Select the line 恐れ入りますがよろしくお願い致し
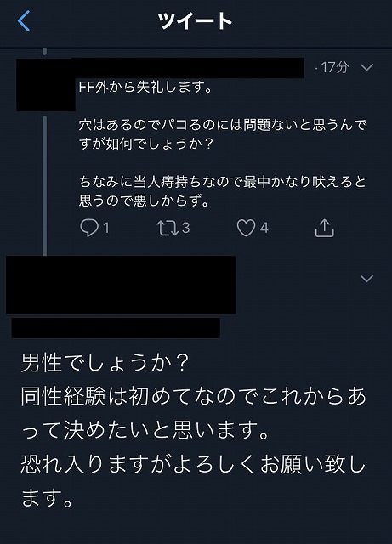 [193, 464]
